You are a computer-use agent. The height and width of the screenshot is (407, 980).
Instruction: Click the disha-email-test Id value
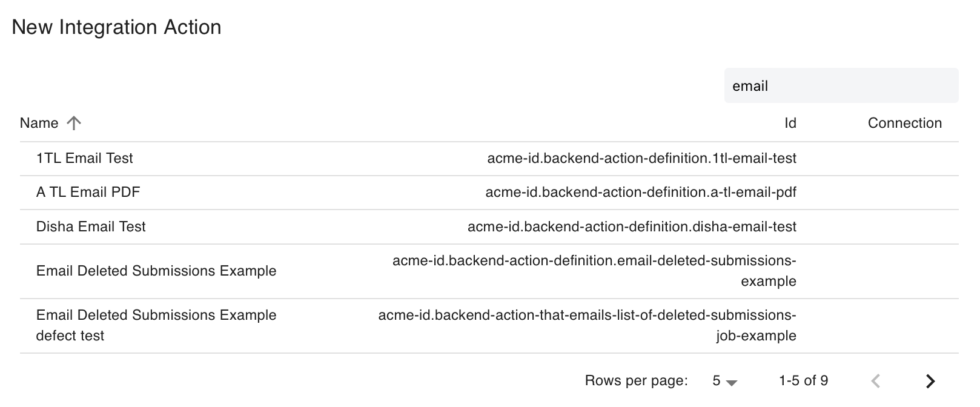click(632, 227)
